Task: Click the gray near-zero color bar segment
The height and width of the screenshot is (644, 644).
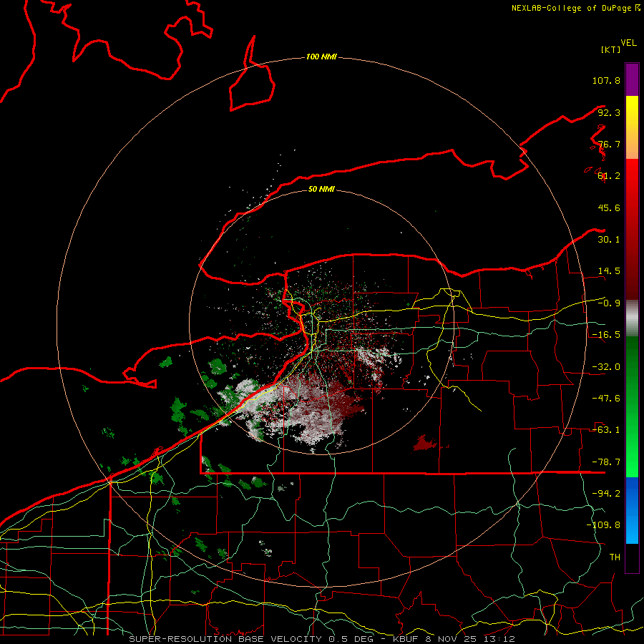Action: click(x=632, y=318)
